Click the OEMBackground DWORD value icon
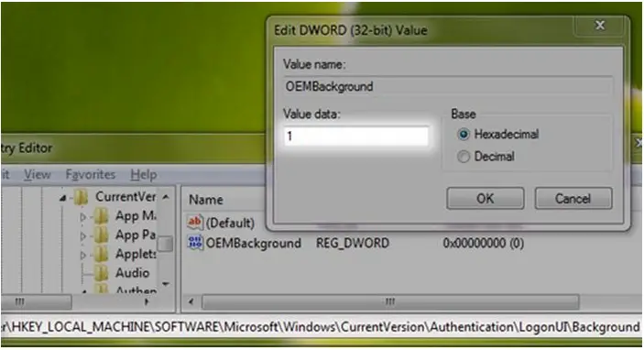 (x=195, y=243)
